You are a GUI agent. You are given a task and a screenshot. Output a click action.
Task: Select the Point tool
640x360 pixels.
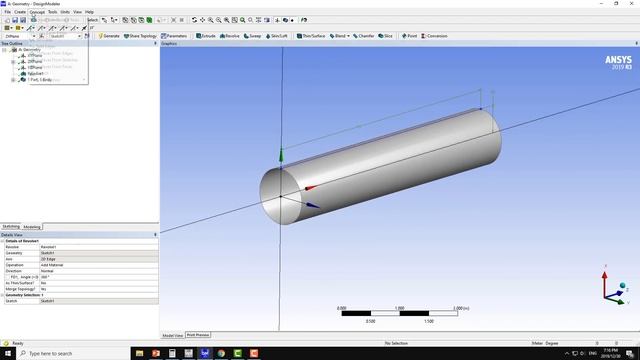[409, 36]
